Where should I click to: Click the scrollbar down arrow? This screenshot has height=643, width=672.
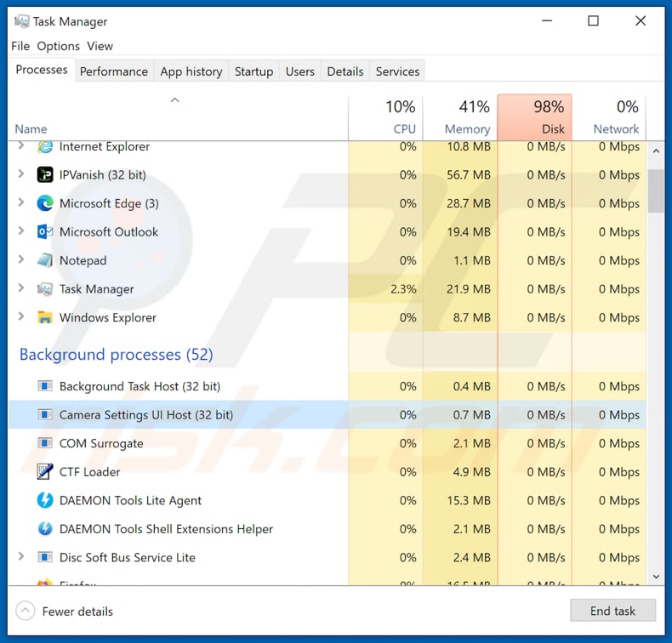[656, 577]
